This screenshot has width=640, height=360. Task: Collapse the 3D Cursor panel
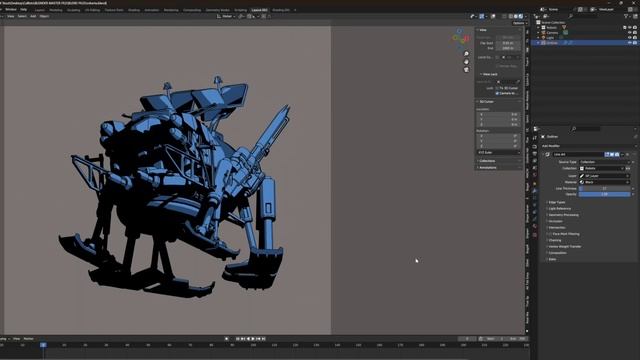tap(486, 102)
